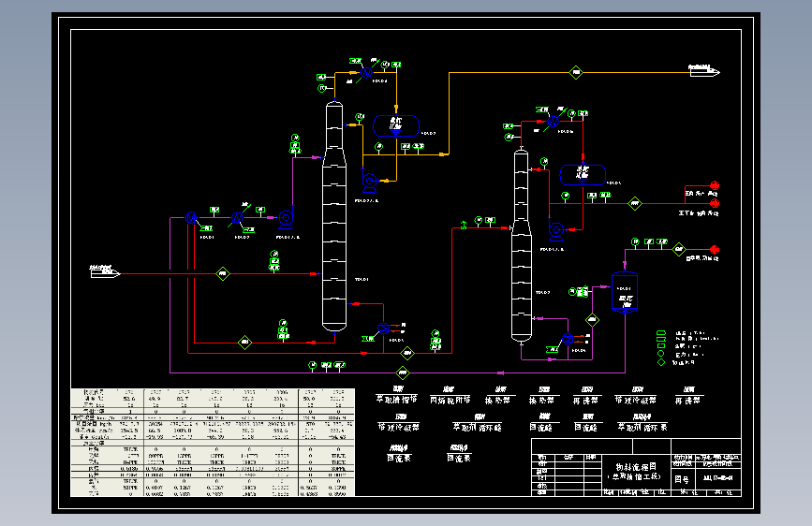The image size is (812, 526).
Task: Select the tall extractive distillation column on the red feed line
Action: 334,216
